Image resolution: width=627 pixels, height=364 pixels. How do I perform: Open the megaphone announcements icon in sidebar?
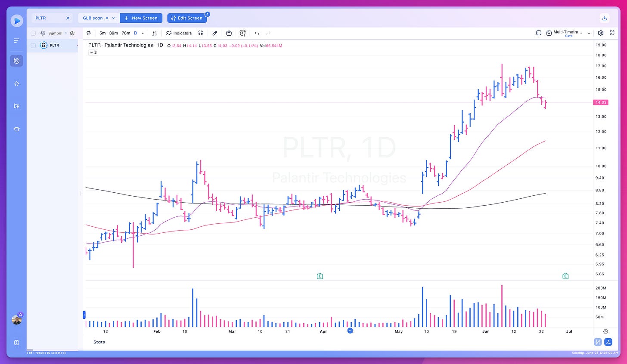click(16, 106)
